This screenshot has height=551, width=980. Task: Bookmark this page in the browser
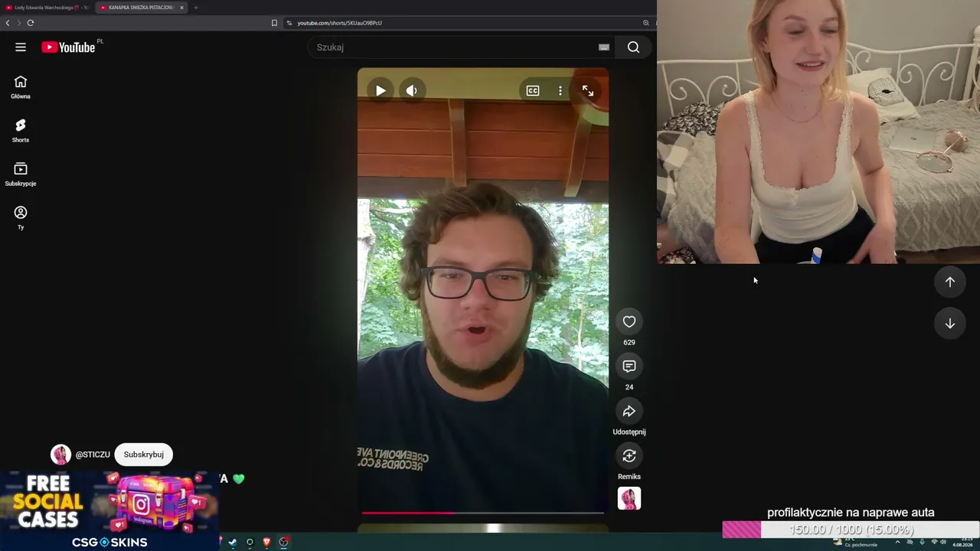point(274,23)
